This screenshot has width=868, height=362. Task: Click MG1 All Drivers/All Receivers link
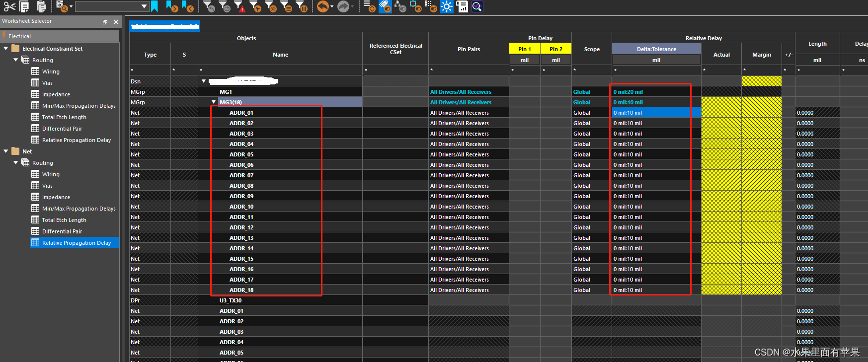pos(461,92)
